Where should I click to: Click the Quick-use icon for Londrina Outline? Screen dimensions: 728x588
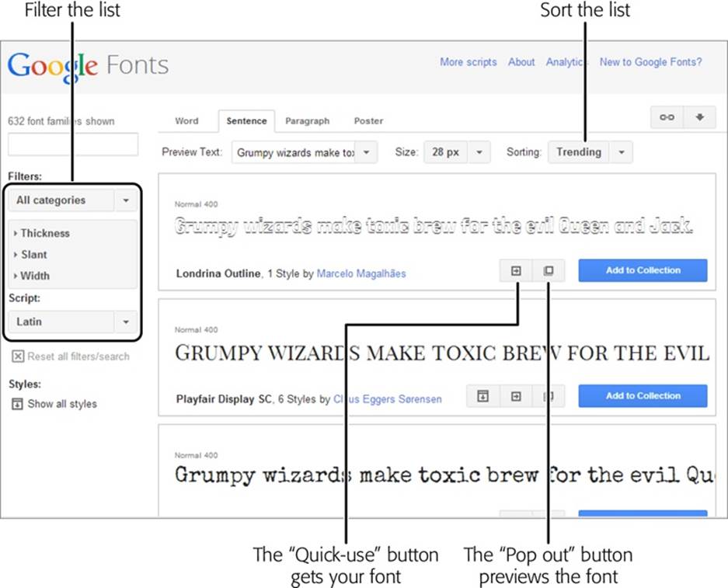click(x=516, y=270)
